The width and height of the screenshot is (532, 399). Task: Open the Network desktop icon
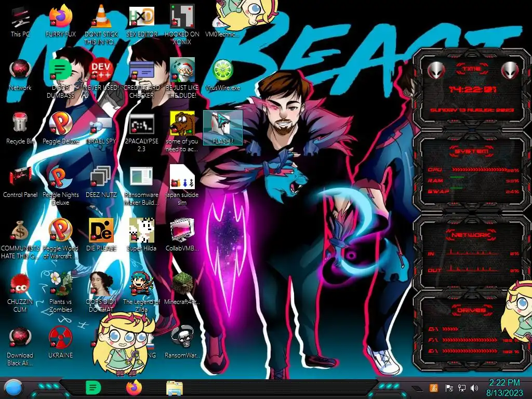[x=20, y=75]
